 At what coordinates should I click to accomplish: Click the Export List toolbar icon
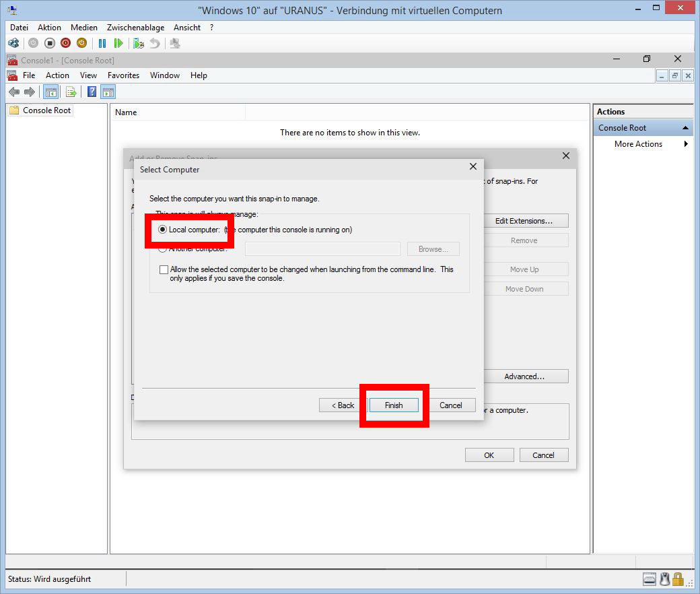(x=71, y=92)
